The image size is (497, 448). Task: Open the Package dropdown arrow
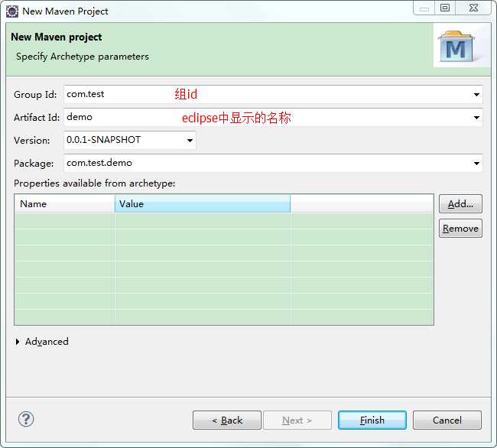pos(476,163)
